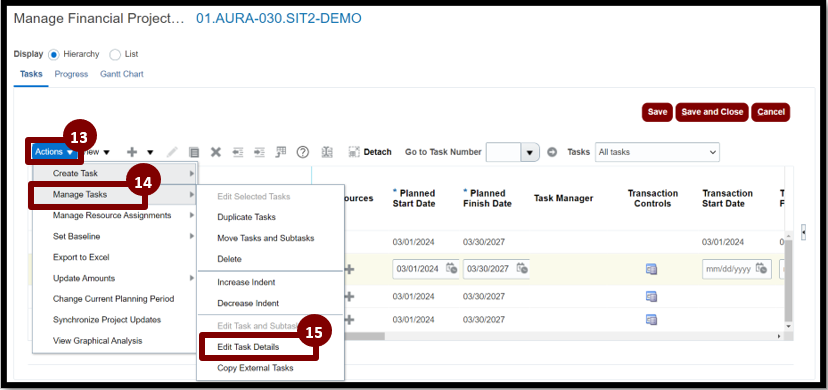Choose Delete in Manage Tasks submenu
The image size is (828, 390).
click(x=270, y=259)
